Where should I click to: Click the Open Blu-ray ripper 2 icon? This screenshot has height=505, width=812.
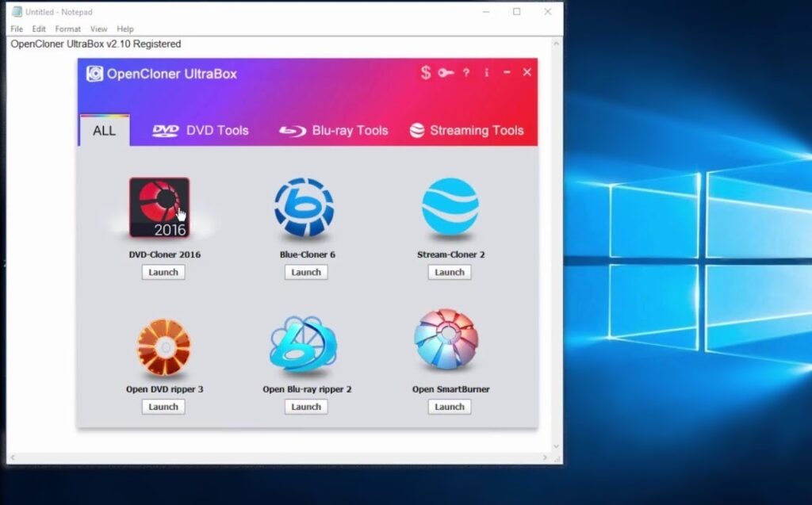click(304, 346)
